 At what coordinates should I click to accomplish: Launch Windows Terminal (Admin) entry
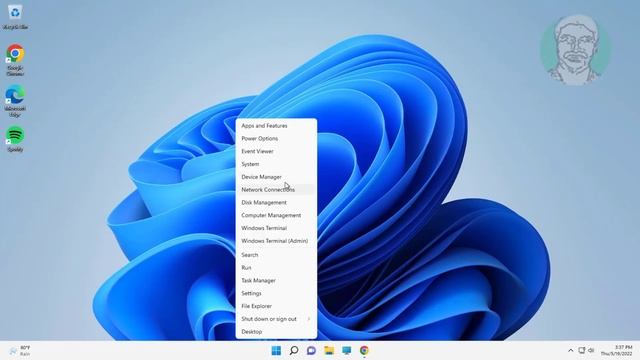pyautogui.click(x=276, y=241)
